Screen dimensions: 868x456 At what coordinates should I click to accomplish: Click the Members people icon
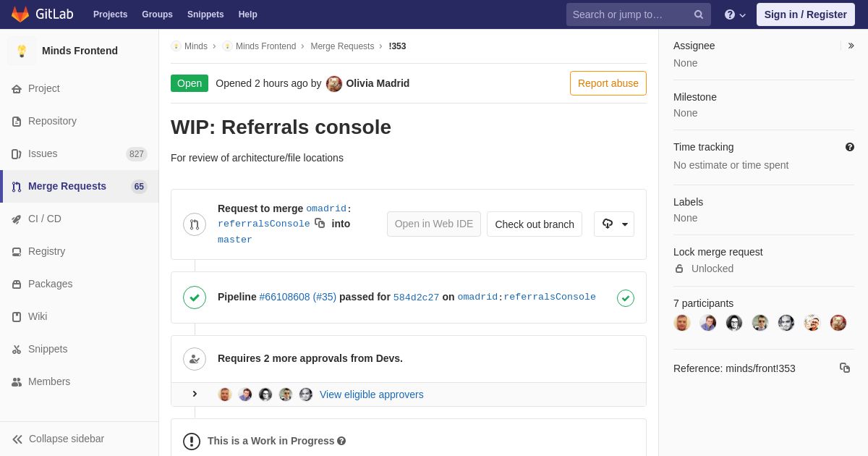(x=17, y=382)
